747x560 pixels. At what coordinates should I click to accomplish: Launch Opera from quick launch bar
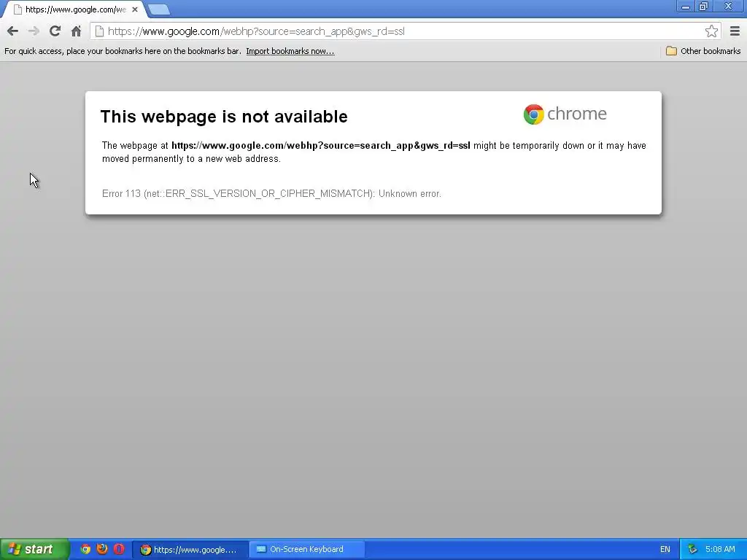tap(119, 549)
